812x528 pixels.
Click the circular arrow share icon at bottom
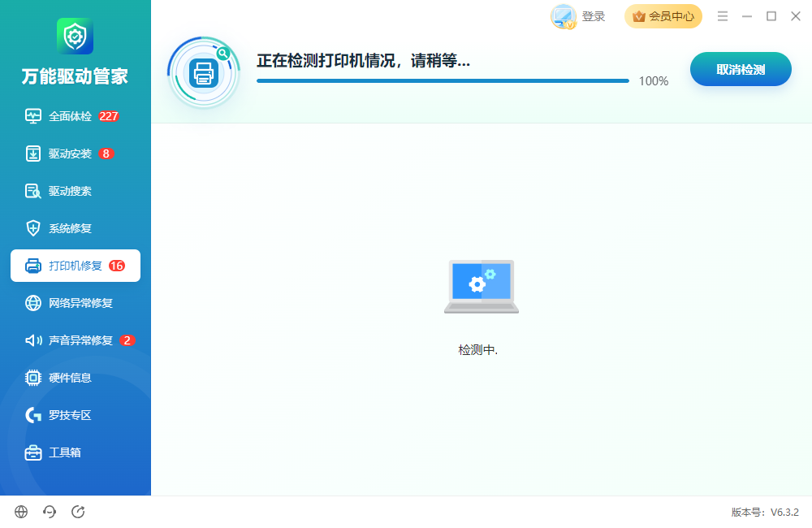pyautogui.click(x=78, y=512)
